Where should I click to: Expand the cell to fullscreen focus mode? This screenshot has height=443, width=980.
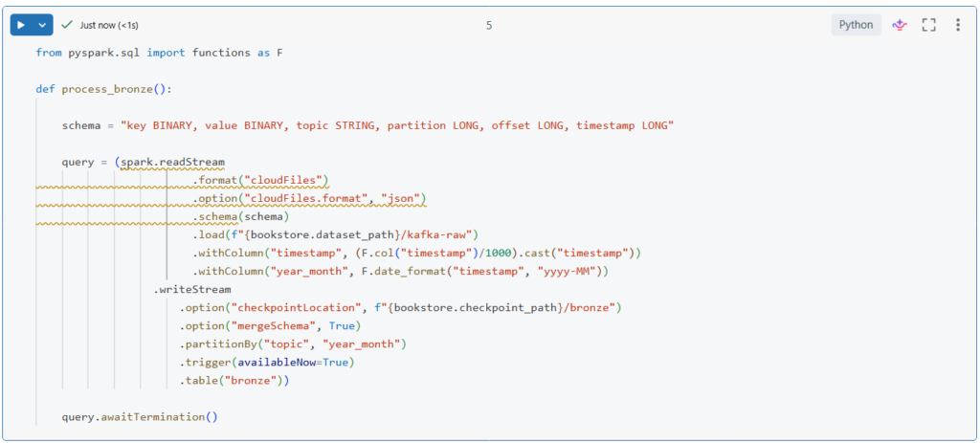[x=927, y=25]
